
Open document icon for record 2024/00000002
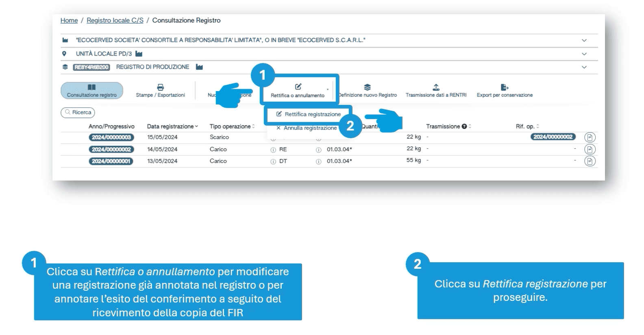pos(590,149)
